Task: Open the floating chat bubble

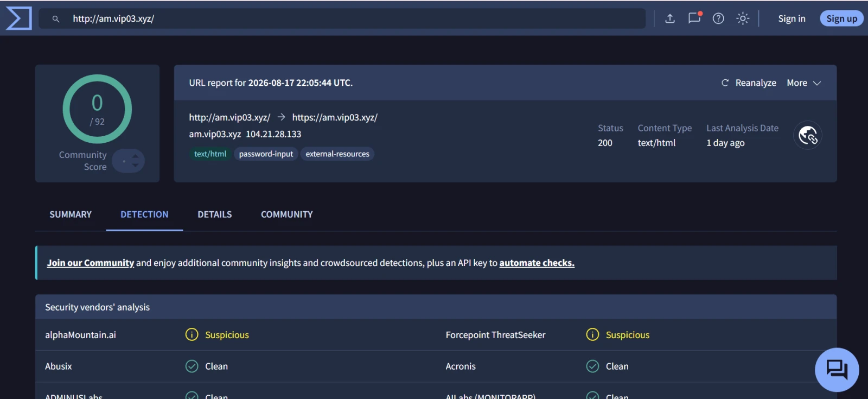Action: point(837,370)
